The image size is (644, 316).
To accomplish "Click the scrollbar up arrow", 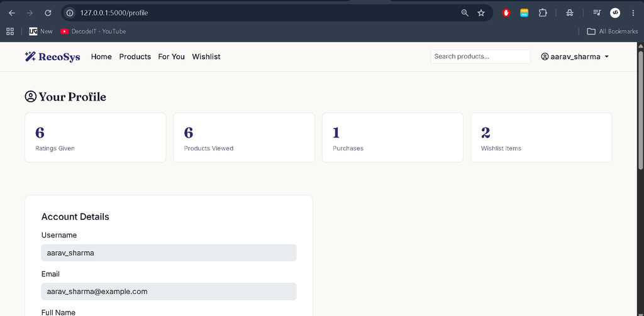I will pos(640,46).
